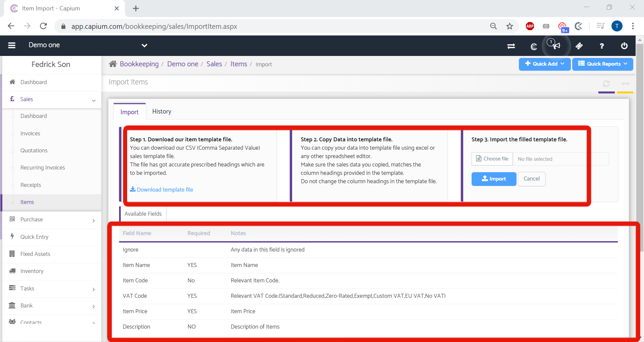Viewport: 644px width, 342px height.
Task: Click the Dashboard home icon in sidebar
Action: 12,82
